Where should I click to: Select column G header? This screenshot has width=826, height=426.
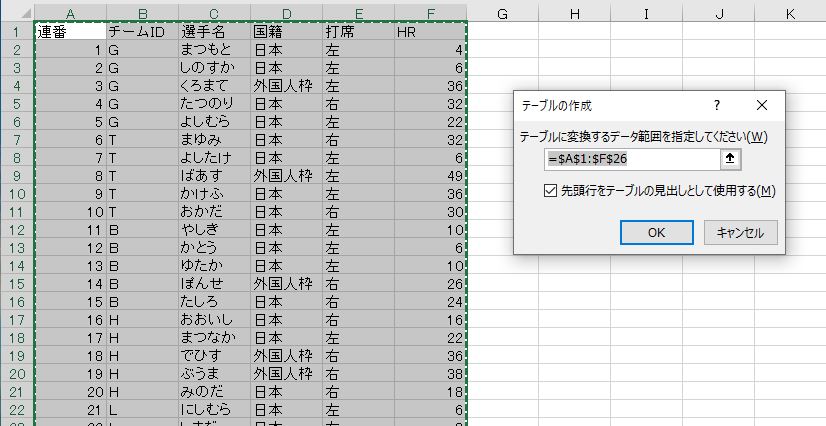pos(503,14)
